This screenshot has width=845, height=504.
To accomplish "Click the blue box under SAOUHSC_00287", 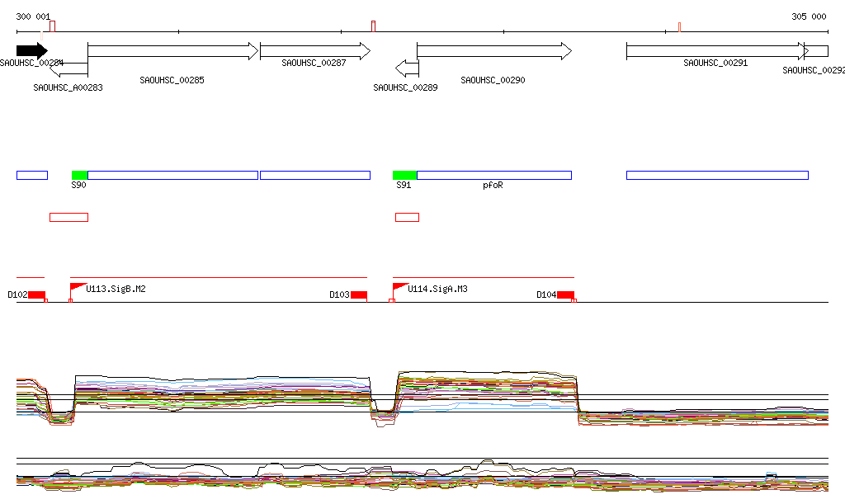I will pyautogui.click(x=315, y=175).
